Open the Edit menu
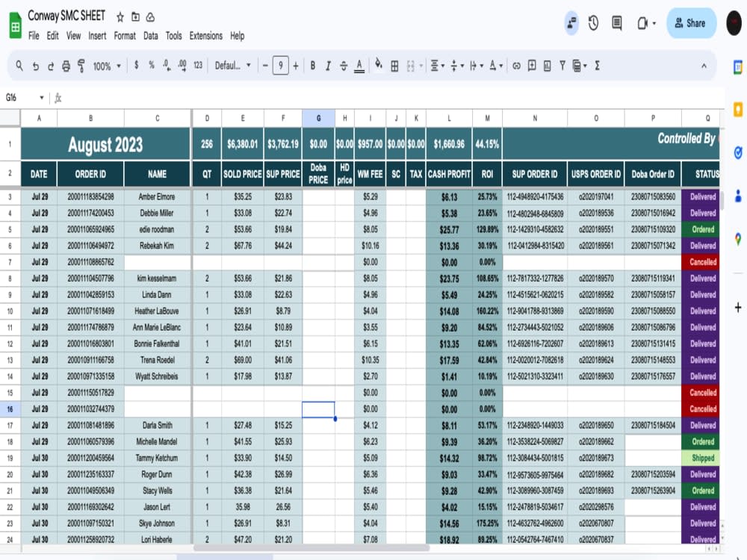Screen dimensions: 747x560 pyautogui.click(x=52, y=36)
